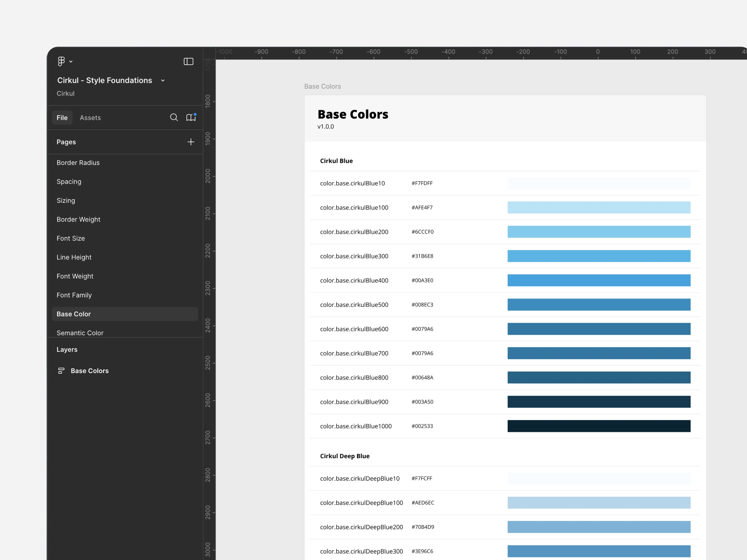Select the cirkulBlue400 color swatch

pos(599,281)
